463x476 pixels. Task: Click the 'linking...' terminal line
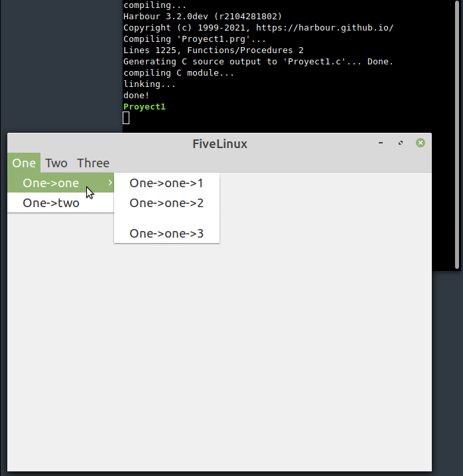149,84
